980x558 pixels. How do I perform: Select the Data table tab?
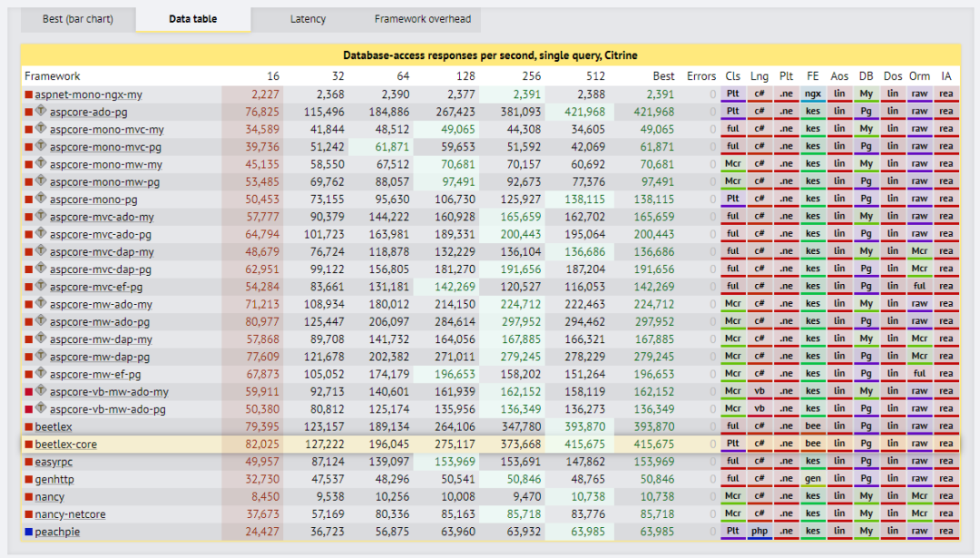tap(193, 19)
